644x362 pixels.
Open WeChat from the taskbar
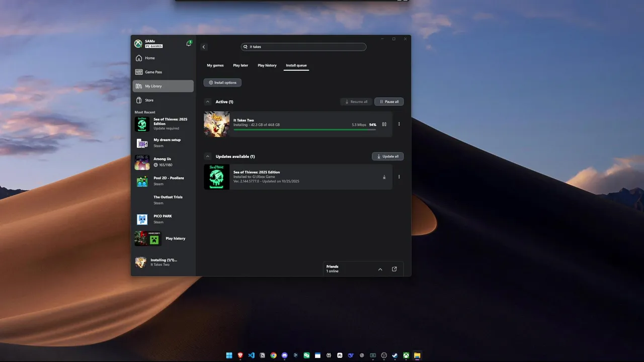[x=306, y=355]
